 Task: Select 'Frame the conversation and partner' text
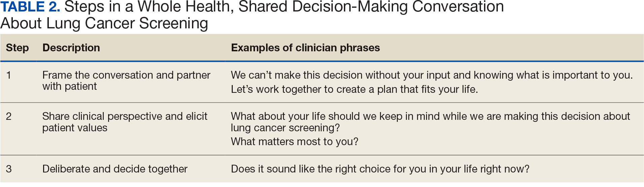pos(126,75)
